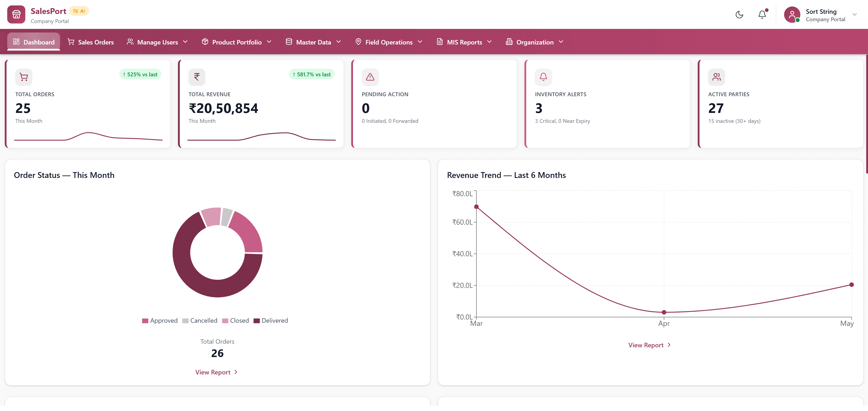Click the 525% vs last badge
This screenshot has width=868, height=411.
pyautogui.click(x=140, y=74)
